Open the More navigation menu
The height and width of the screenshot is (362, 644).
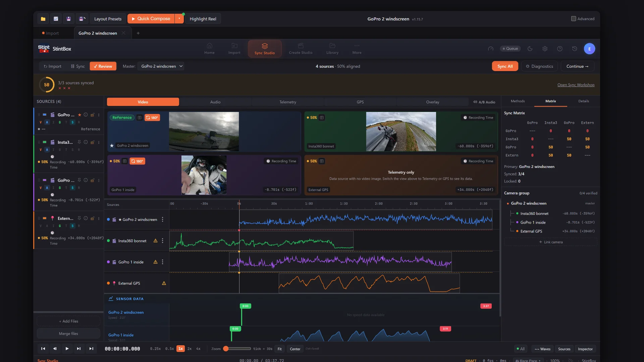tap(357, 49)
